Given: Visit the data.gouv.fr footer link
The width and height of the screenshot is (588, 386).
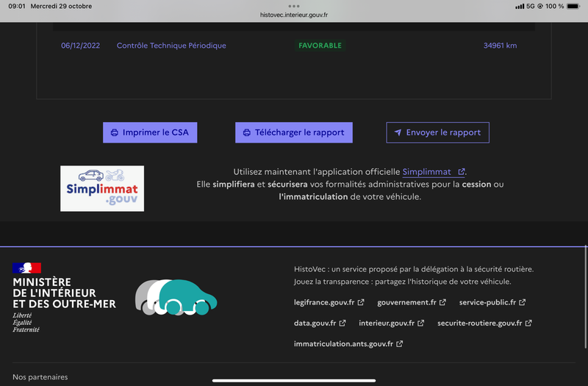Looking at the screenshot, I should 315,323.
